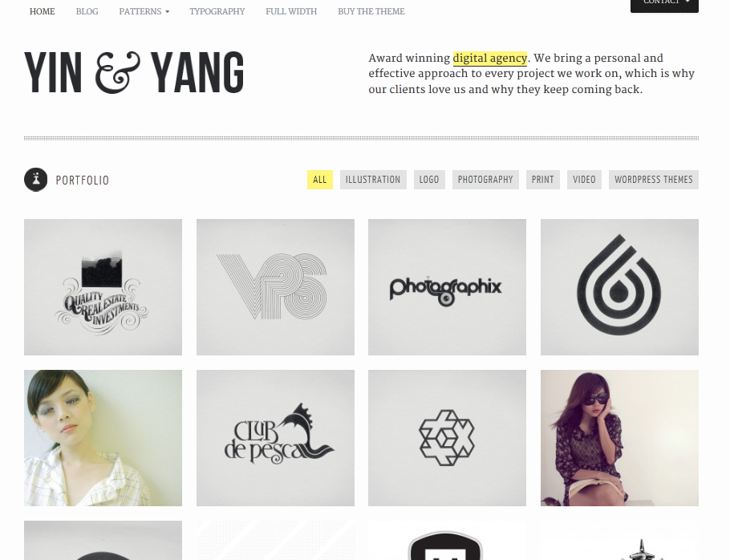The width and height of the screenshot is (730, 560).
Task: Filter portfolio by WordPress Themes
Action: 654,180
